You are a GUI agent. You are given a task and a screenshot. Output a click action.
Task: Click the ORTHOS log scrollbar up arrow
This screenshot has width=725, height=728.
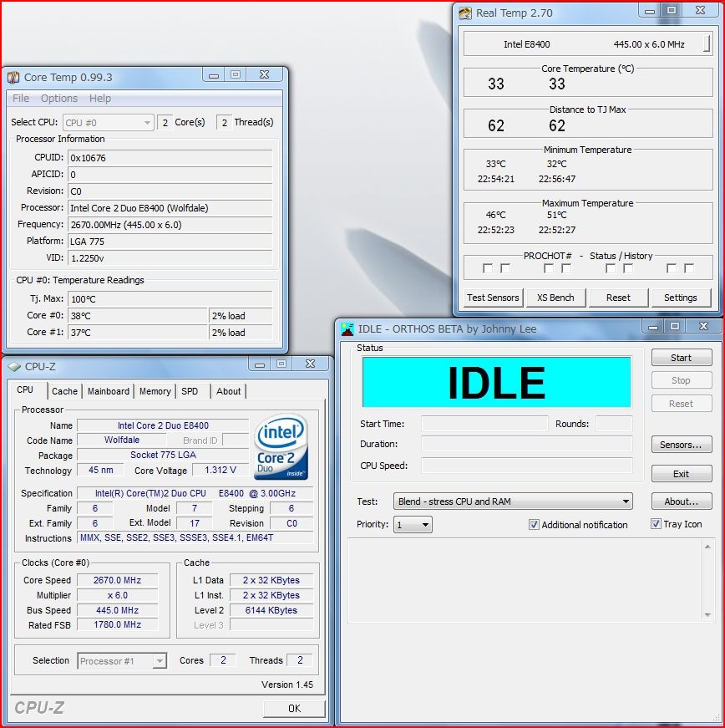pos(707,547)
